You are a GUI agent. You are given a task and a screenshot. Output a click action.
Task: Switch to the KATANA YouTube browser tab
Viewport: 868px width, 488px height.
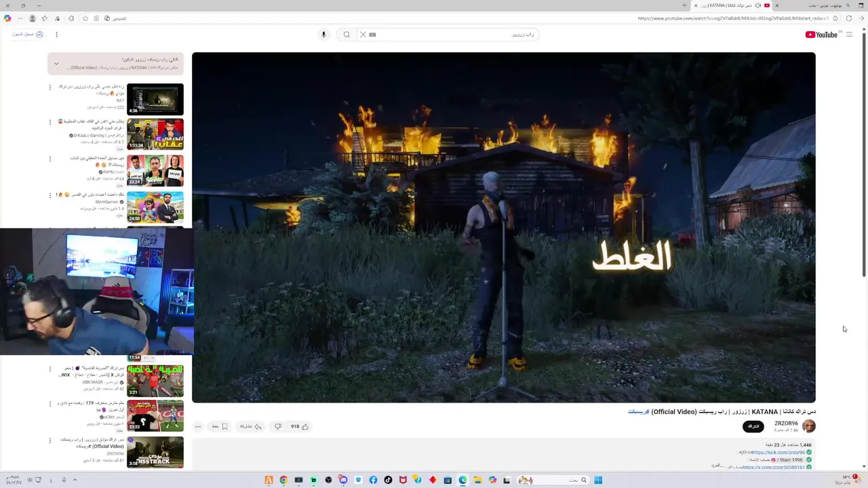click(x=732, y=5)
